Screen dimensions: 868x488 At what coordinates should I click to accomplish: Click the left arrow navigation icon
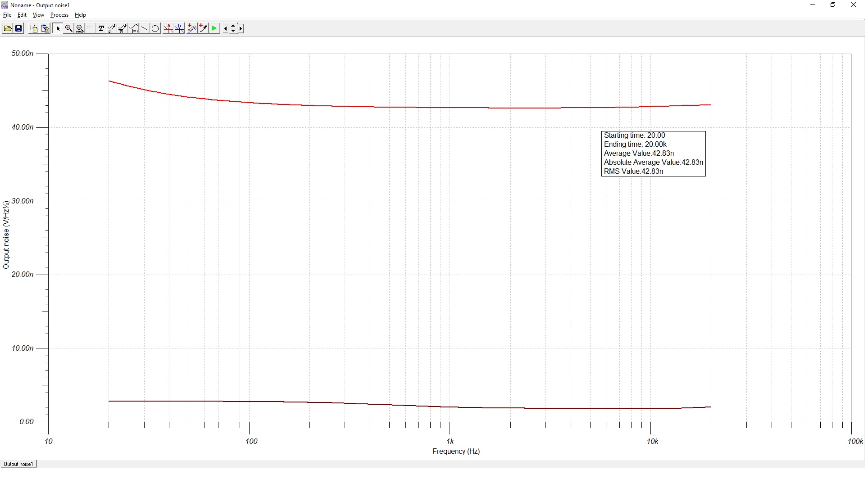point(225,28)
